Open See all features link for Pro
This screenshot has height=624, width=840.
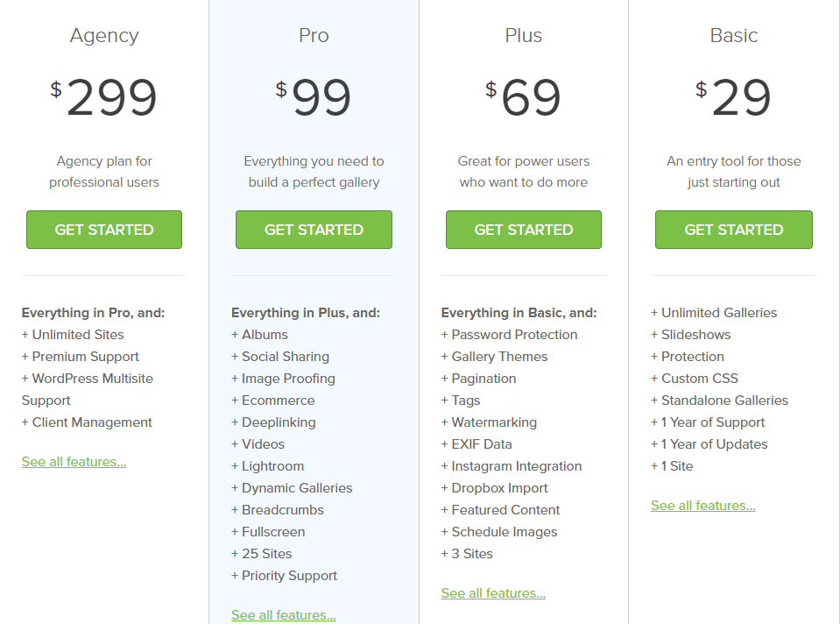tap(284, 615)
